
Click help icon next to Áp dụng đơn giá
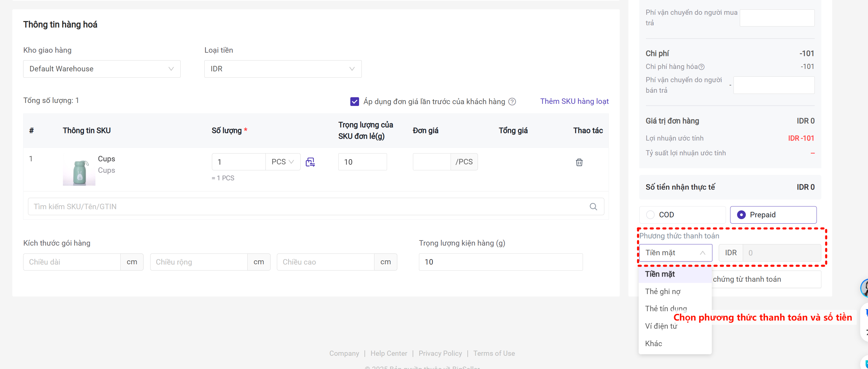point(512,101)
